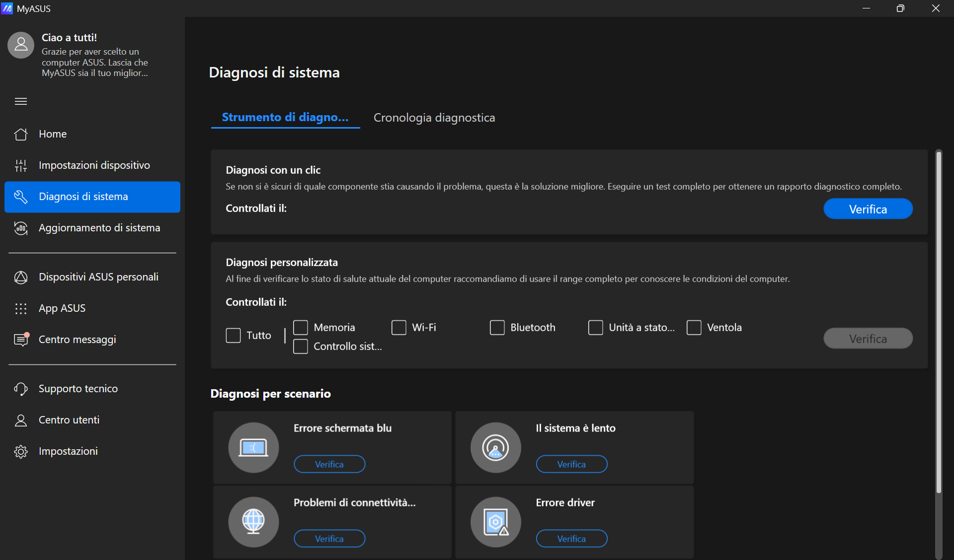Click the vertical scrollbar of diagnostics panel
Image resolution: width=954 pixels, height=560 pixels.
tap(939, 323)
